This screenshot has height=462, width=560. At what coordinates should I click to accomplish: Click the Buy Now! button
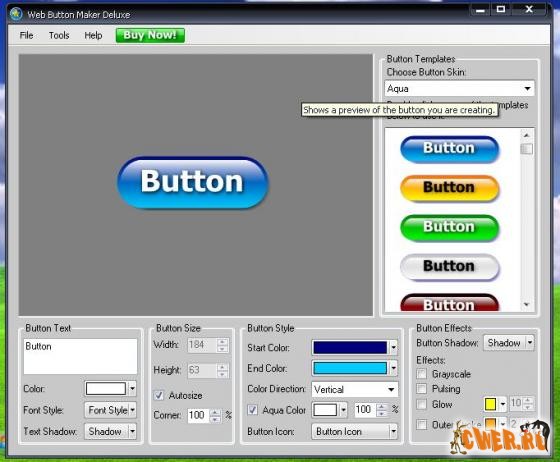click(x=150, y=35)
